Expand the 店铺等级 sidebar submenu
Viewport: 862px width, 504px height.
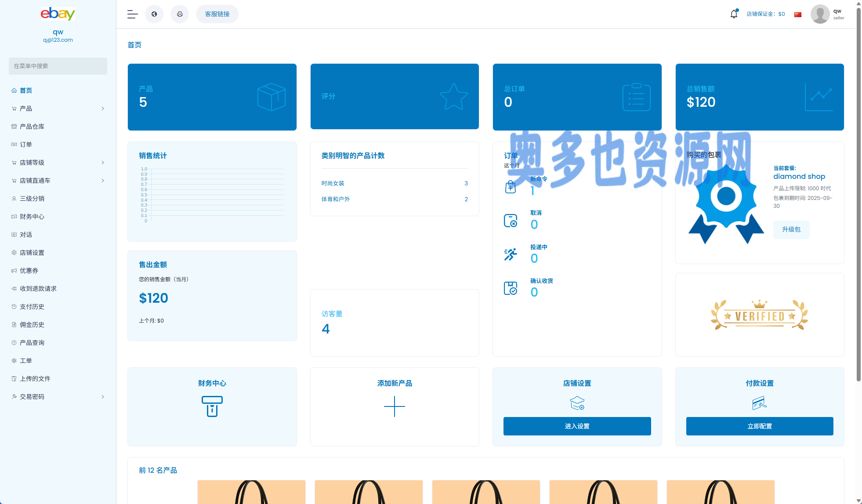click(103, 163)
